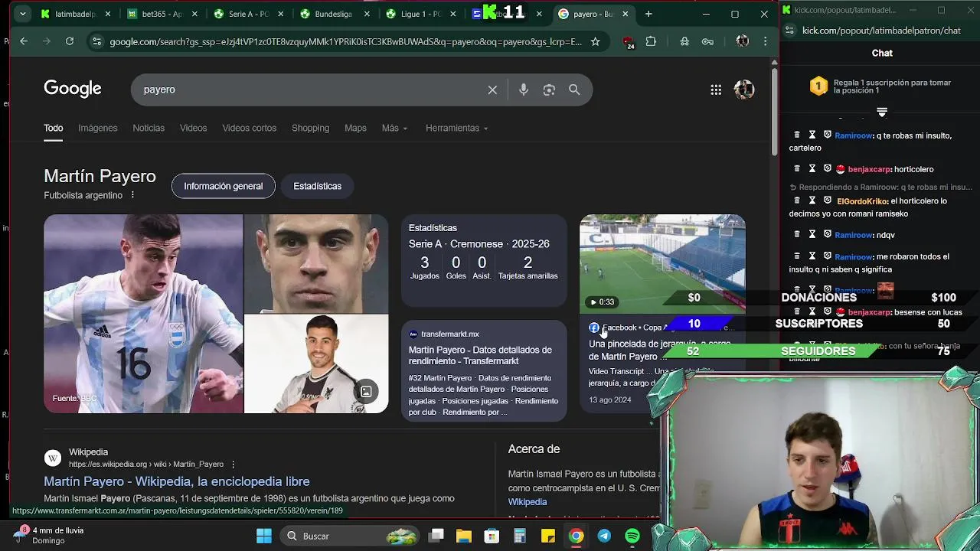
Task: Open the password key icon in toolbar
Action: pyautogui.click(x=707, y=41)
